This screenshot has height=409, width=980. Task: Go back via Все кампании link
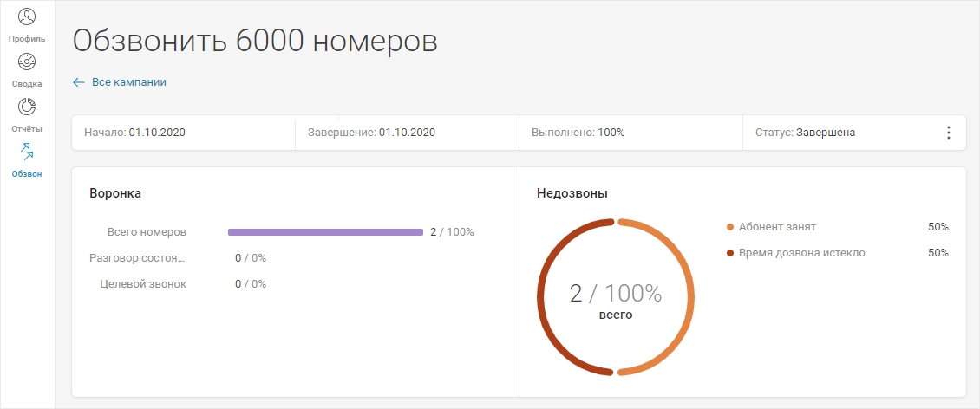click(x=129, y=81)
